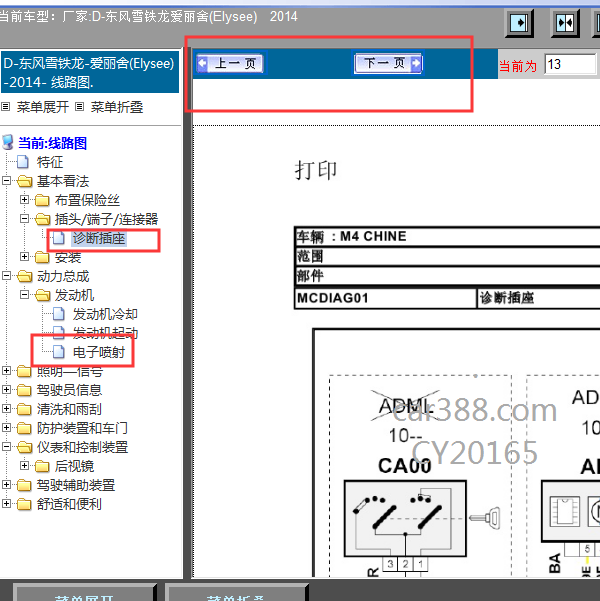Click the right-arrow panel icon in top toolbar

pyautogui.click(x=519, y=23)
